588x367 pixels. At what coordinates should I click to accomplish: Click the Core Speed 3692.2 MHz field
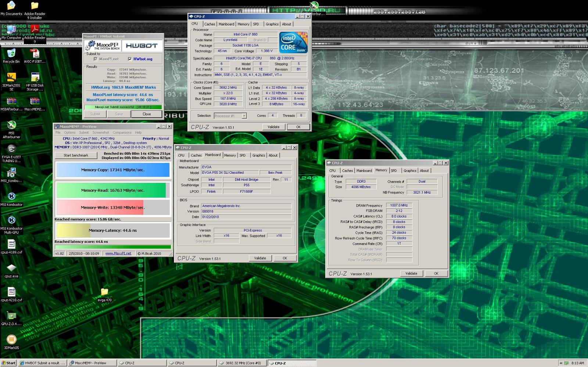point(228,88)
